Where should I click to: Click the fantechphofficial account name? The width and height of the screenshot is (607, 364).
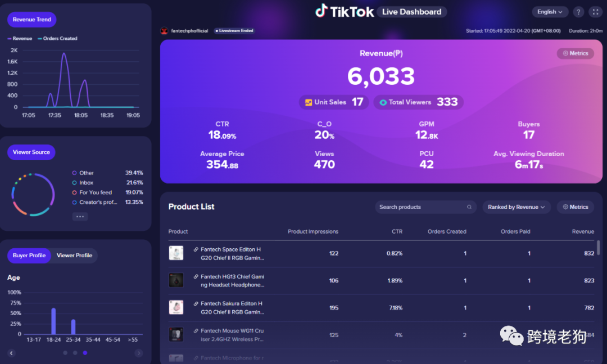[190, 30]
